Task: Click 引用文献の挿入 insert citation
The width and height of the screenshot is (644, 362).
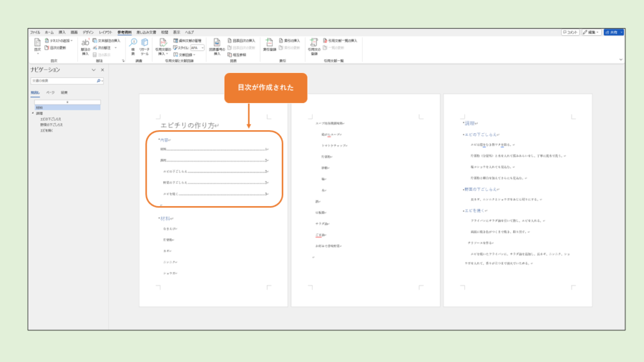Action: coord(163,47)
